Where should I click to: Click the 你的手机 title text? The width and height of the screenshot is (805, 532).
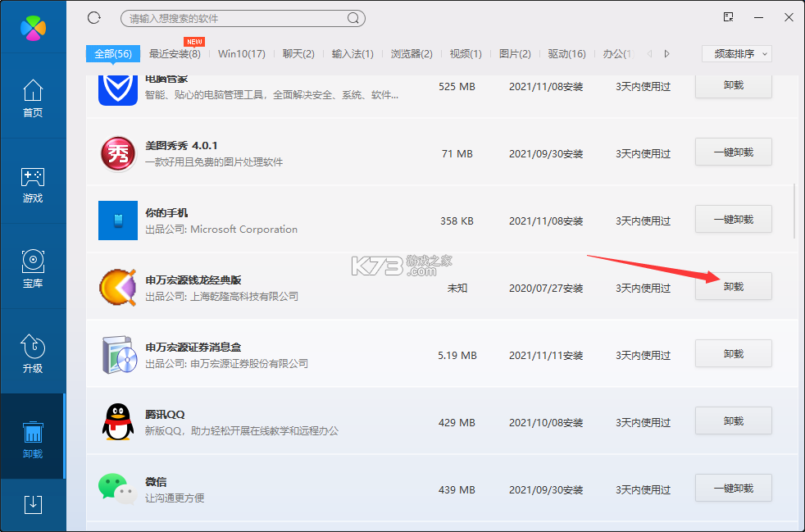pyautogui.click(x=166, y=213)
